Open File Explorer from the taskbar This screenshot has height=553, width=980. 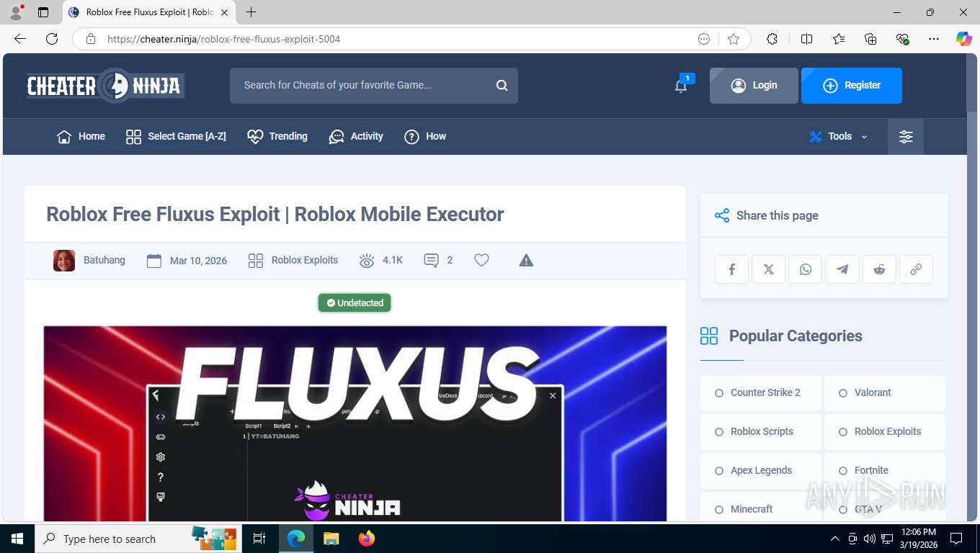tap(331, 539)
